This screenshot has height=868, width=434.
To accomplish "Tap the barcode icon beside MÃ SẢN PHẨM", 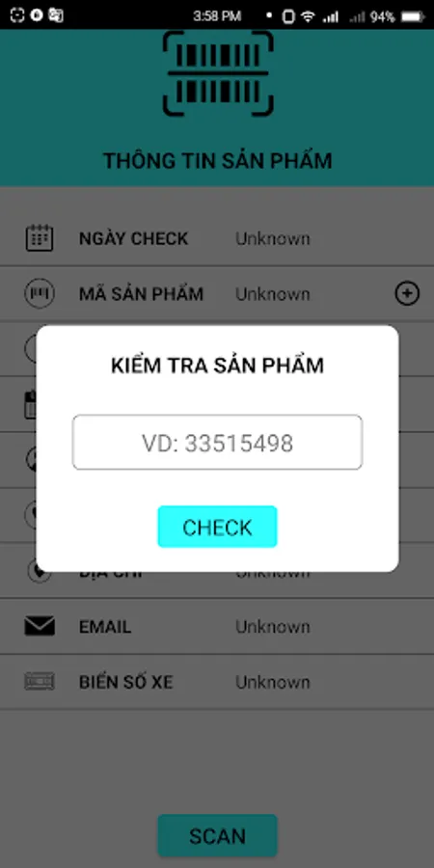I will pyautogui.click(x=40, y=293).
